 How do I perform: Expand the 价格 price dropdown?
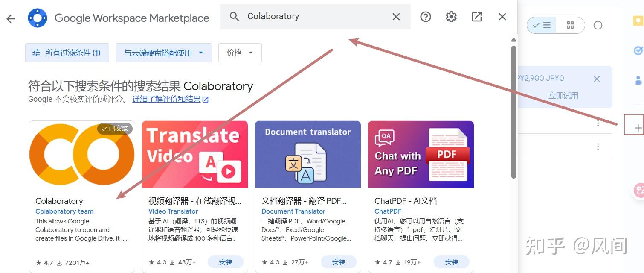coord(240,52)
